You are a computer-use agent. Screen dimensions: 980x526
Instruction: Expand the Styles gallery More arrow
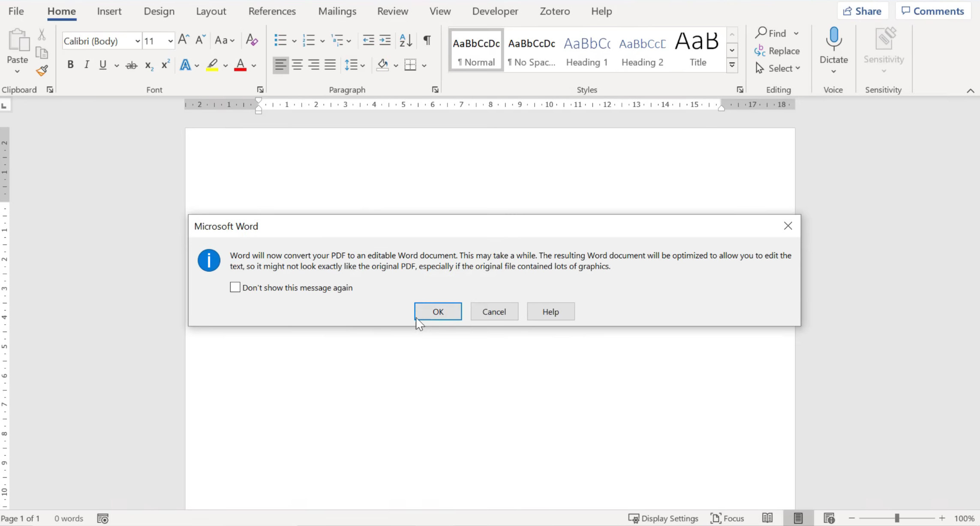click(x=732, y=65)
